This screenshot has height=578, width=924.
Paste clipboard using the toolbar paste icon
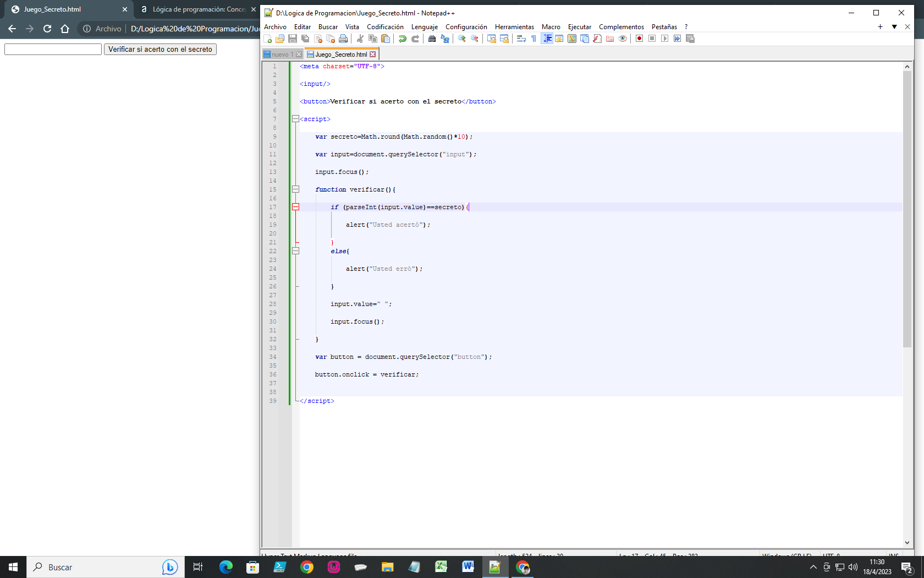pyautogui.click(x=386, y=39)
